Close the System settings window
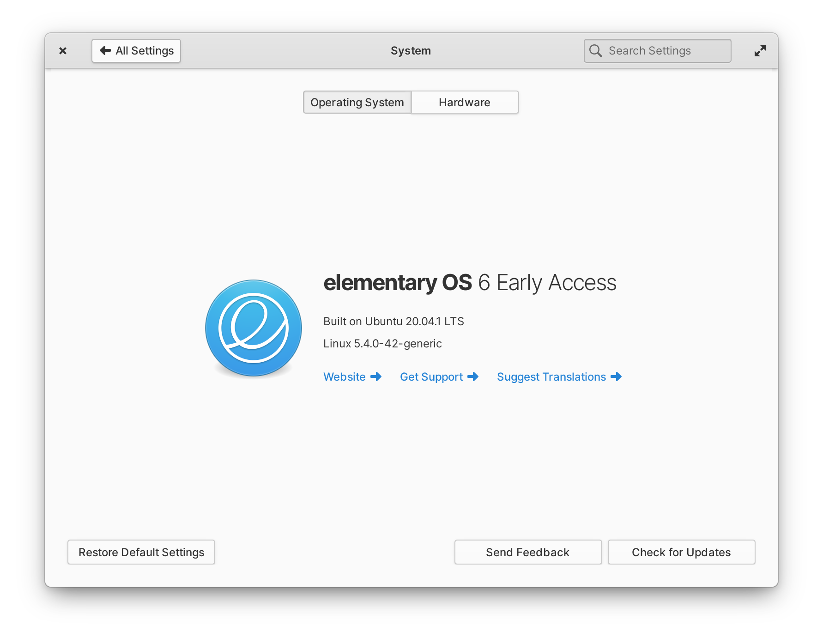Screen dimensions: 823x644 coord(63,51)
